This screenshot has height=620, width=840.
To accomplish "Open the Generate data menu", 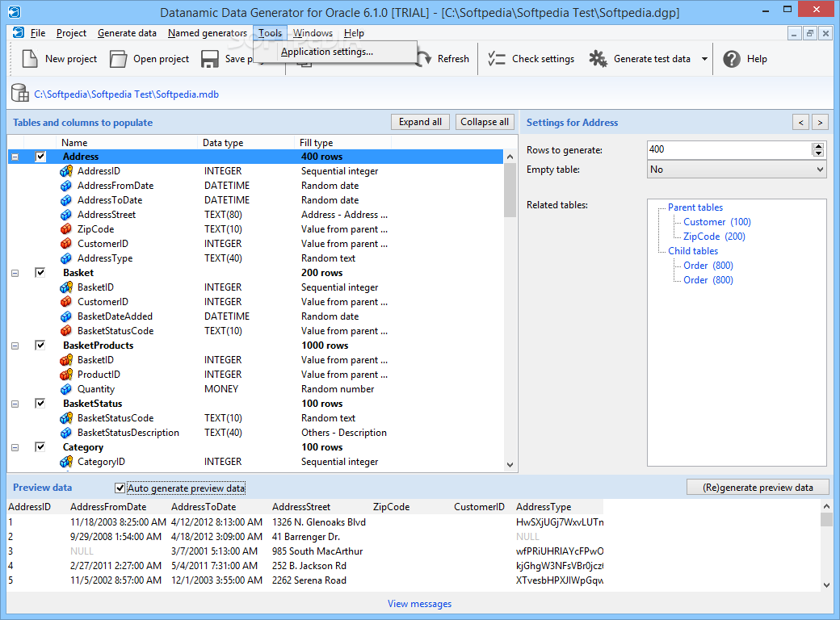I will [x=127, y=33].
